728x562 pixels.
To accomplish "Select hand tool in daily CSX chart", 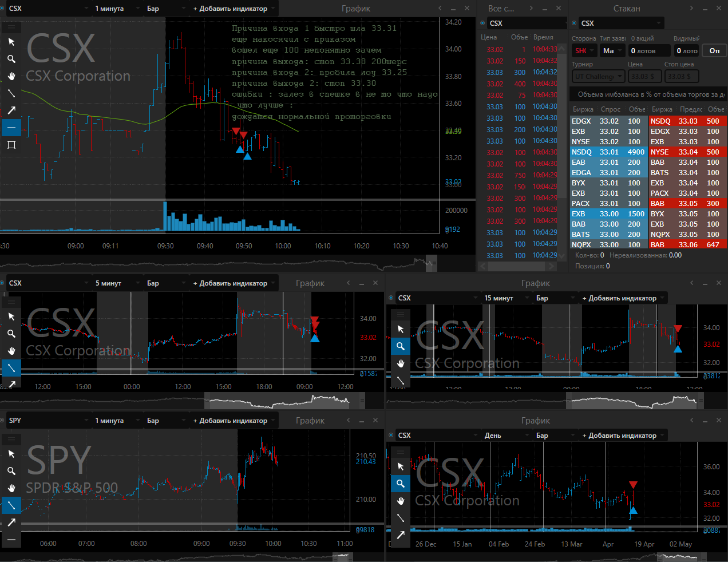I will [401, 501].
